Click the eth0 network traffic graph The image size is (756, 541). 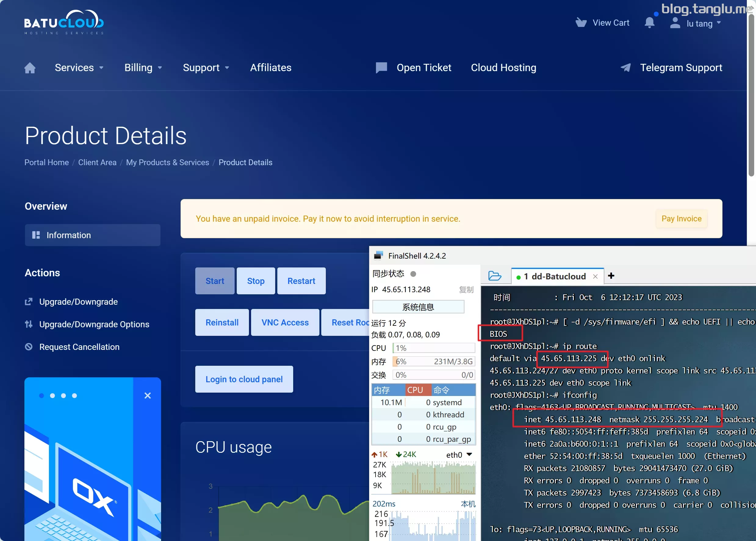434,477
